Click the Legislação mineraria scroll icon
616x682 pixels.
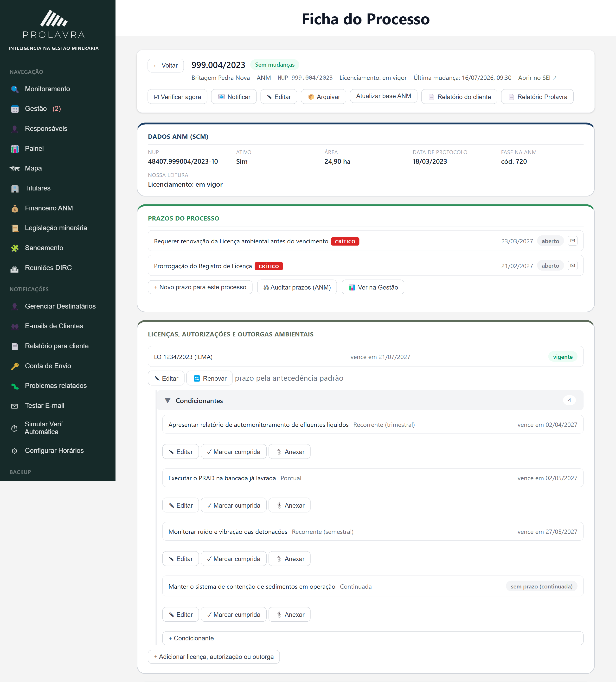[x=14, y=228]
